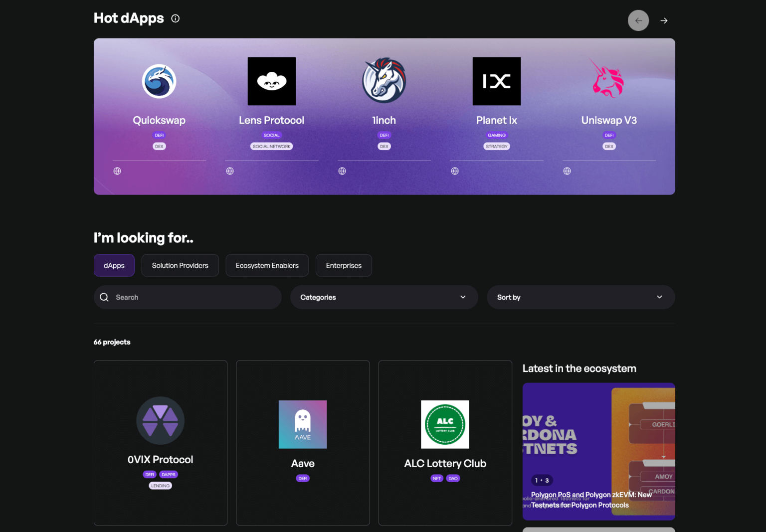Screen dimensions: 766x532
Task: Click the globe icon under Quickswap
Action: pyautogui.click(x=117, y=171)
